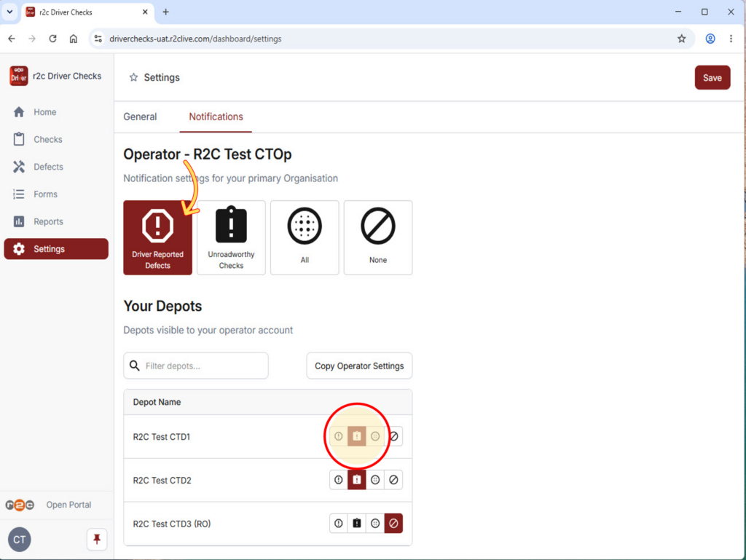The image size is (746, 560).
Task: Set R2C Test CTD3 (RO) notifications to none
Action: (x=393, y=524)
